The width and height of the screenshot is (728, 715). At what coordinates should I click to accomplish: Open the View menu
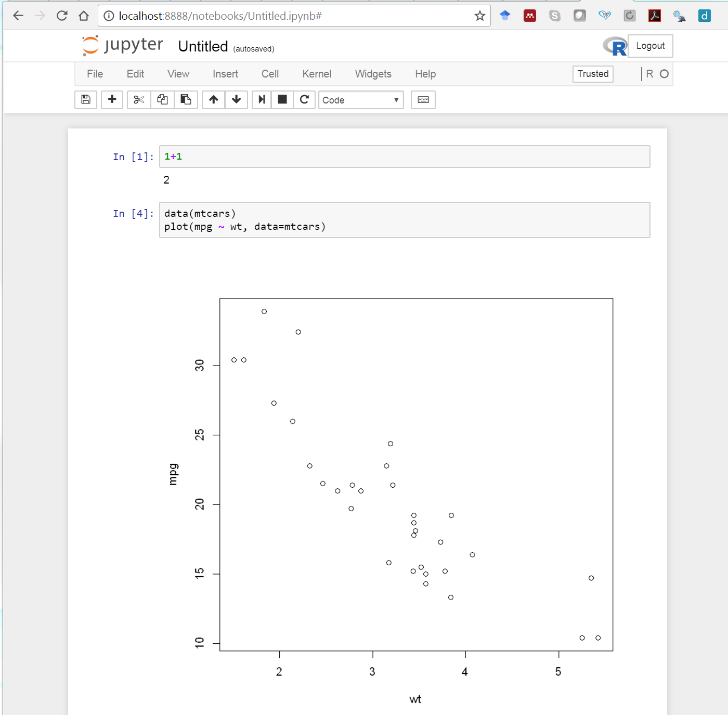tap(178, 74)
